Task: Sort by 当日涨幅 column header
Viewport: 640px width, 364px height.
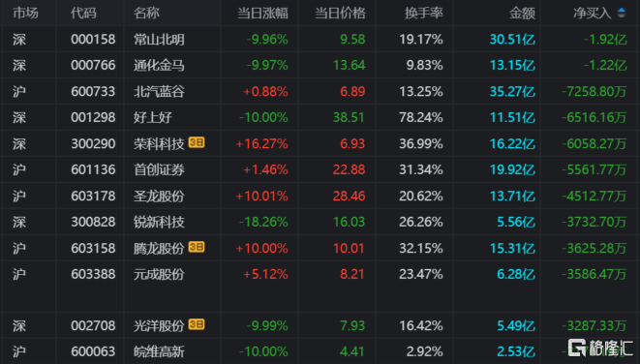Action: click(262, 13)
